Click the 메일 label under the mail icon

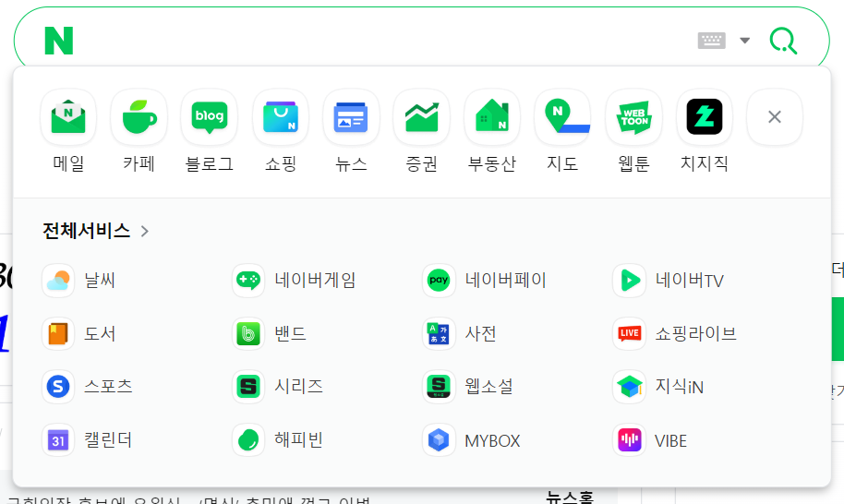click(x=68, y=163)
